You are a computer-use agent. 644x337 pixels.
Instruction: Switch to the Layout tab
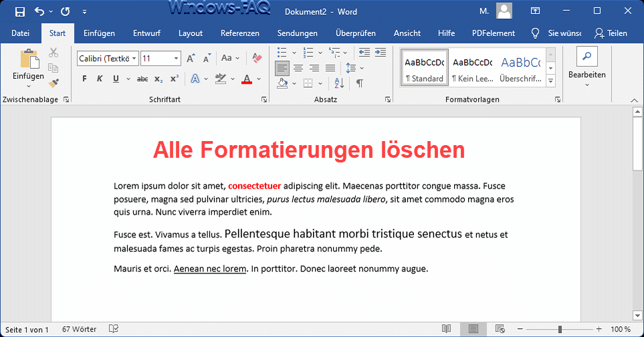pyautogui.click(x=190, y=33)
